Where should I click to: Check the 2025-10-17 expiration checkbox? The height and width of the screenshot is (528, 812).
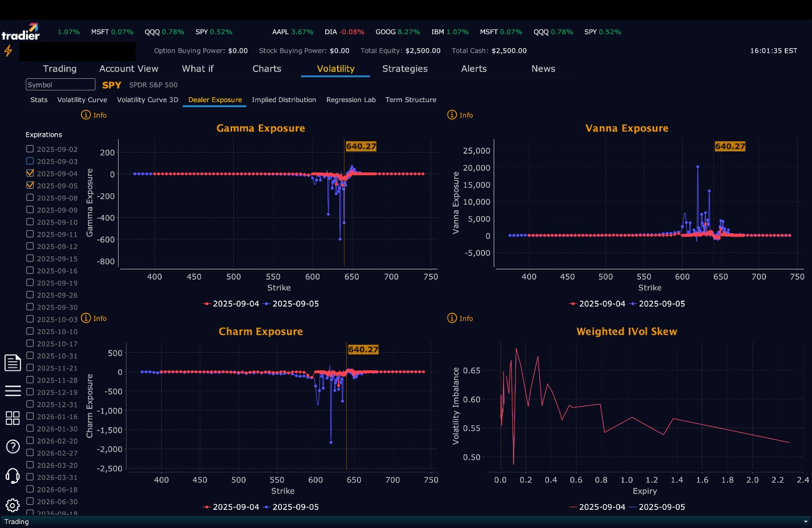pos(30,343)
